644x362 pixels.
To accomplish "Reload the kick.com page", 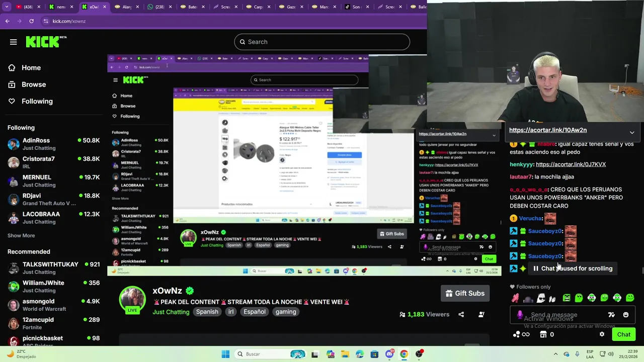I will (x=31, y=21).
